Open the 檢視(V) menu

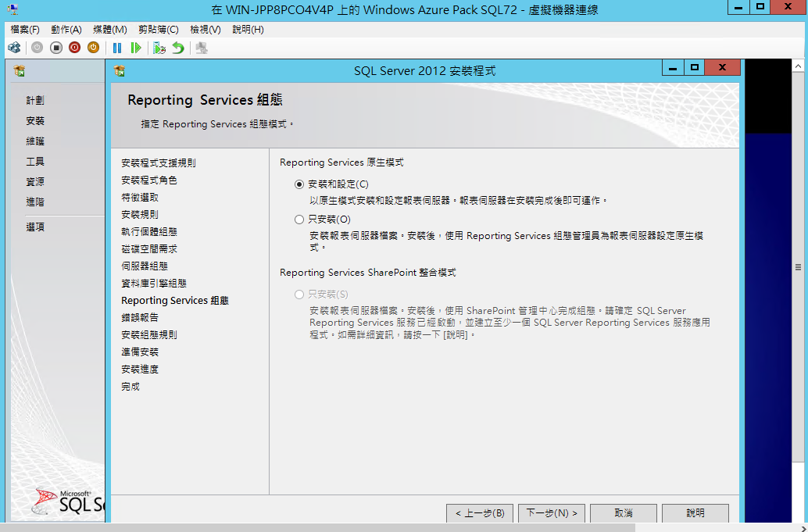(x=205, y=30)
